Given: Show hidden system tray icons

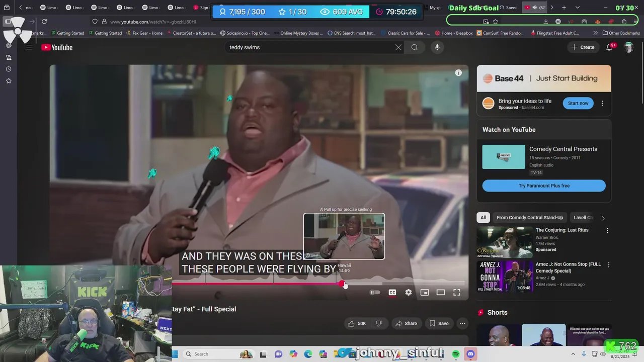Looking at the screenshot, I should [573, 354].
